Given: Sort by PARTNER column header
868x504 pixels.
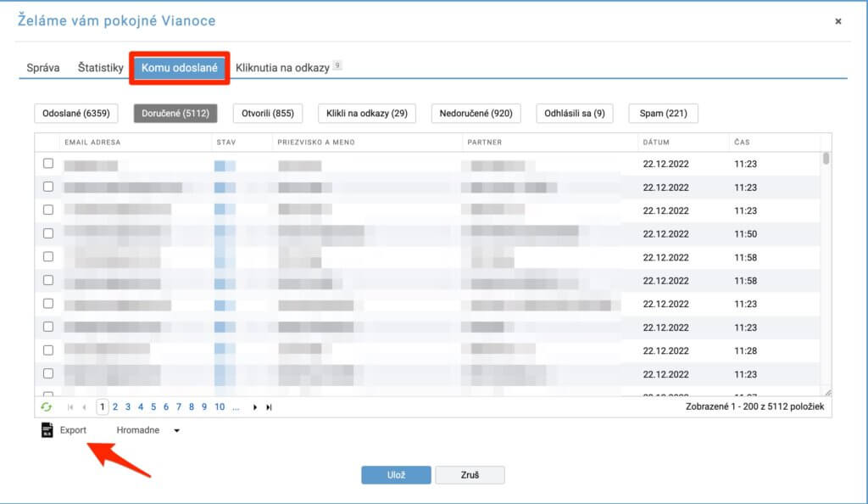Looking at the screenshot, I should click(x=485, y=143).
